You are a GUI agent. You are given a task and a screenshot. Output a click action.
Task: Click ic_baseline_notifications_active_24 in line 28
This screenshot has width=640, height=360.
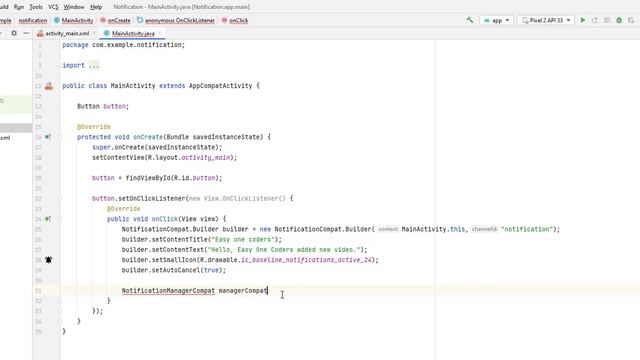tap(306, 260)
